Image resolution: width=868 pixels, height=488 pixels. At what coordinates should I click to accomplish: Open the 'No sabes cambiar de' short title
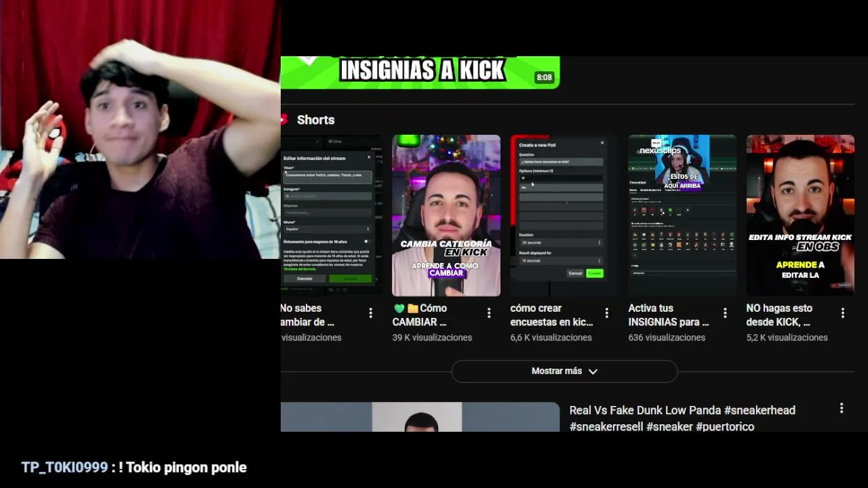click(308, 315)
